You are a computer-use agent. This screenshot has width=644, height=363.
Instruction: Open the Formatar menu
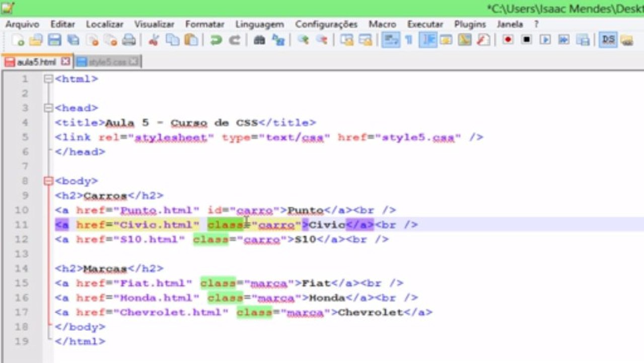pyautogui.click(x=204, y=24)
